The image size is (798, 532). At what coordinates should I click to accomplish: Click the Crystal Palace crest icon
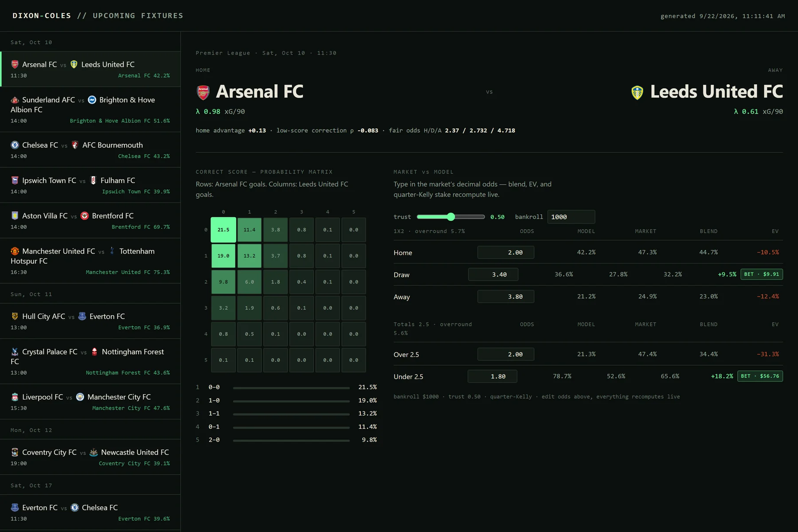[15, 352]
